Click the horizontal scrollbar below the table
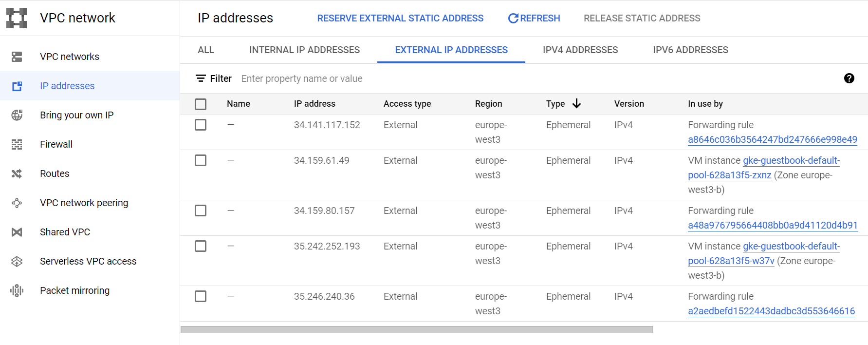Image resolution: width=868 pixels, height=345 pixels. point(416,329)
